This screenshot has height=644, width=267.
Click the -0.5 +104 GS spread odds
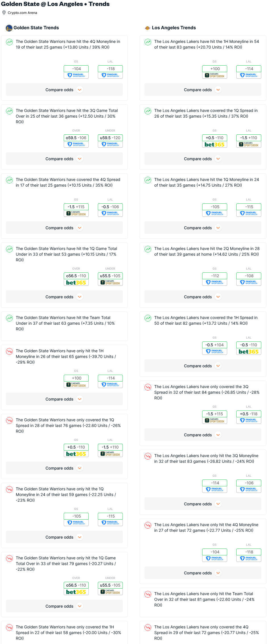click(215, 345)
